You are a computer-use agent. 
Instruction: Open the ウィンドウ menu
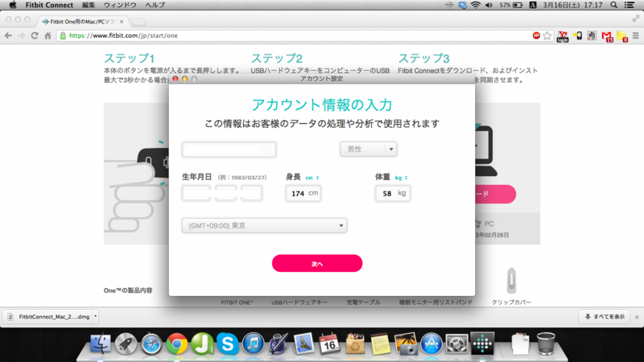120,5
